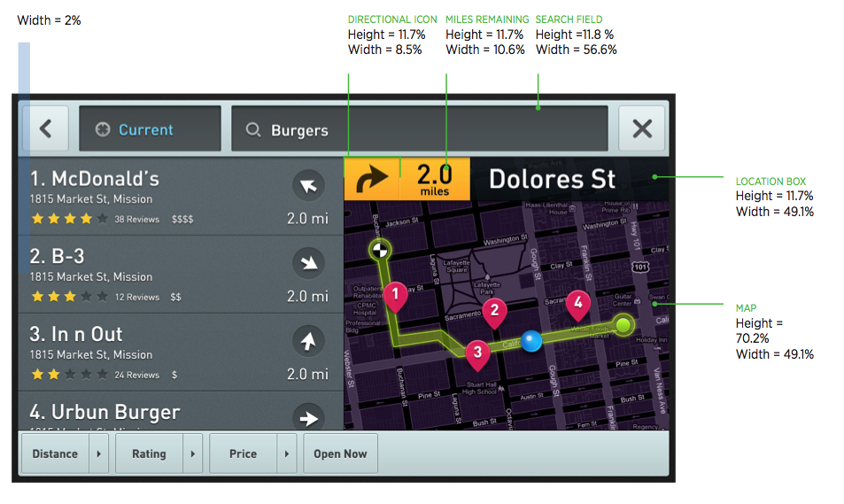The height and width of the screenshot is (504, 844).
Task: Click In n Out star rating
Action: [x=69, y=374]
